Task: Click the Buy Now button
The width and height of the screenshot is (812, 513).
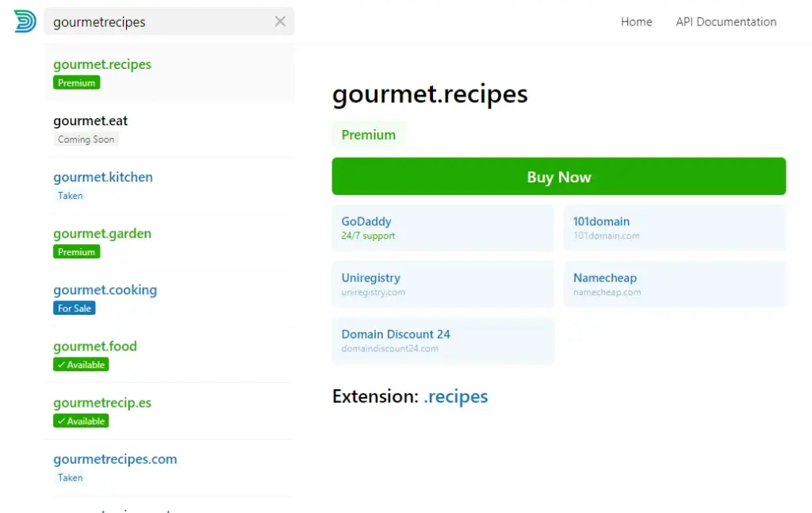Action: point(559,177)
